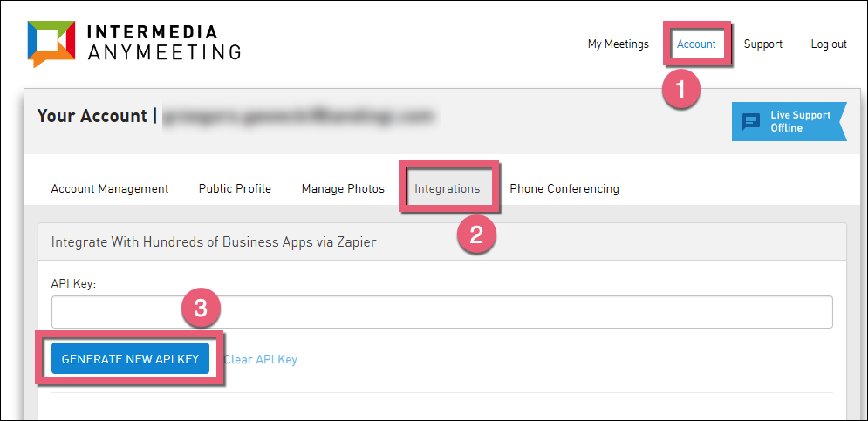Viewport: 868px width, 421px height.
Task: Go to Account in the top navigation
Action: pos(696,44)
